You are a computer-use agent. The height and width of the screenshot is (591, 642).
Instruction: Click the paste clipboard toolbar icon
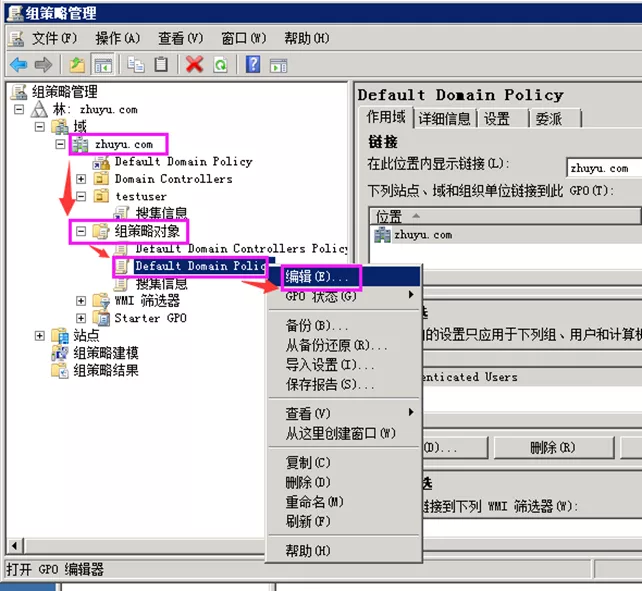click(161, 65)
